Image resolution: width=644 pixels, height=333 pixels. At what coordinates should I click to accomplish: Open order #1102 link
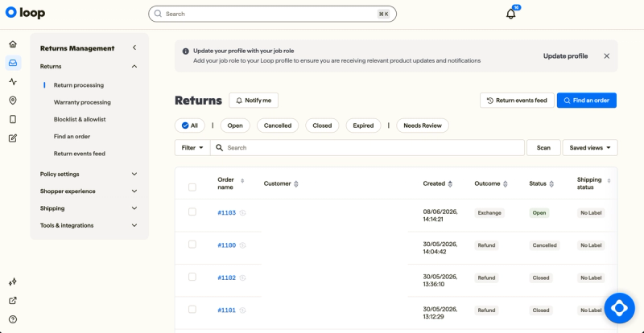click(x=227, y=277)
